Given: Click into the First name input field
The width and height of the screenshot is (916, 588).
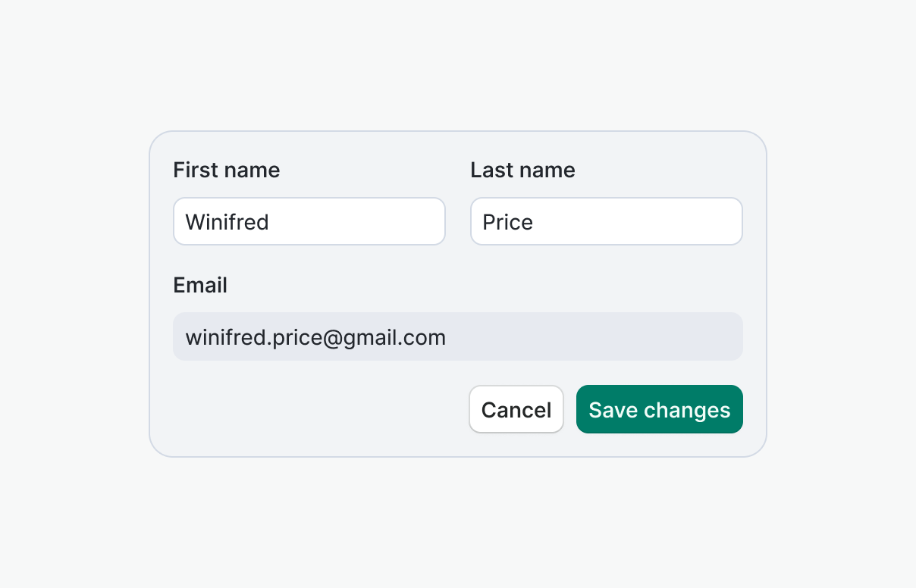Looking at the screenshot, I should click(x=309, y=221).
